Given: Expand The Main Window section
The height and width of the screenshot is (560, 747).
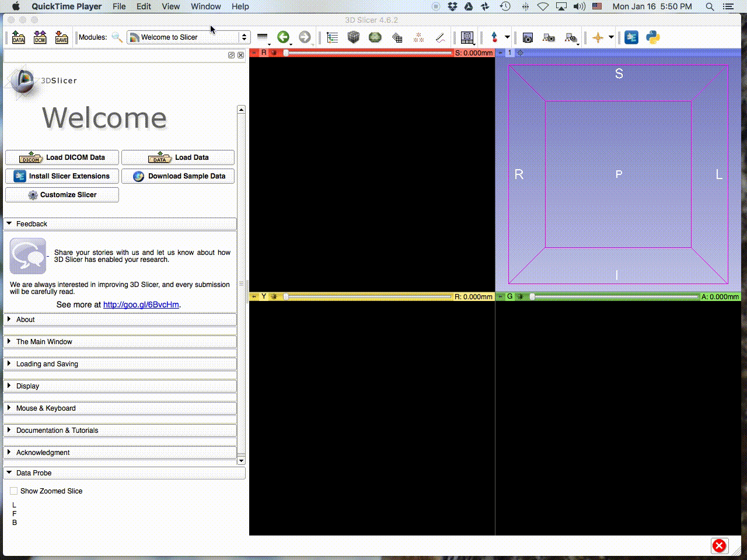Looking at the screenshot, I should click(120, 342).
